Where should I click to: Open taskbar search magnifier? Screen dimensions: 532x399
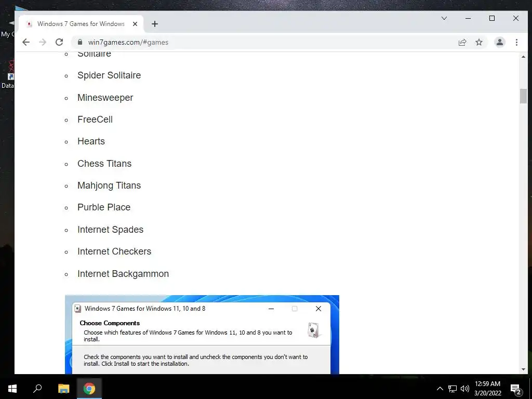coord(37,389)
